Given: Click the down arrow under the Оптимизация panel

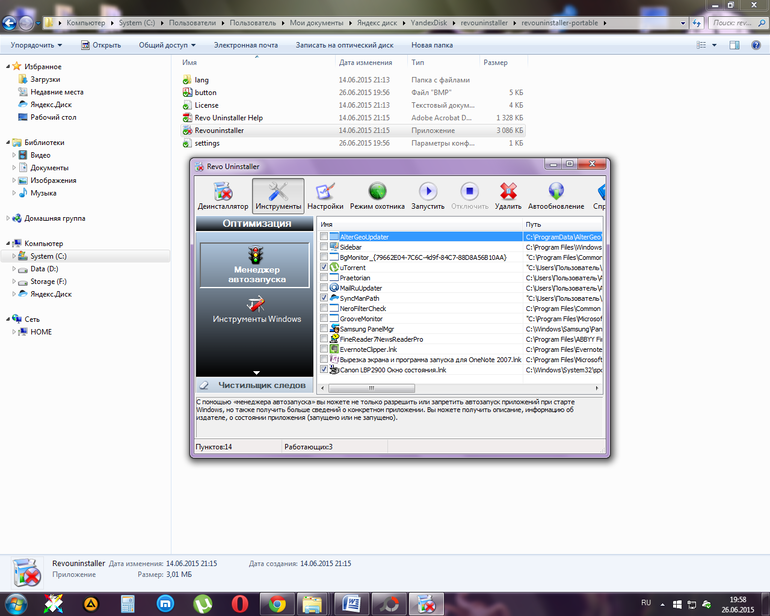Looking at the screenshot, I should point(256,373).
